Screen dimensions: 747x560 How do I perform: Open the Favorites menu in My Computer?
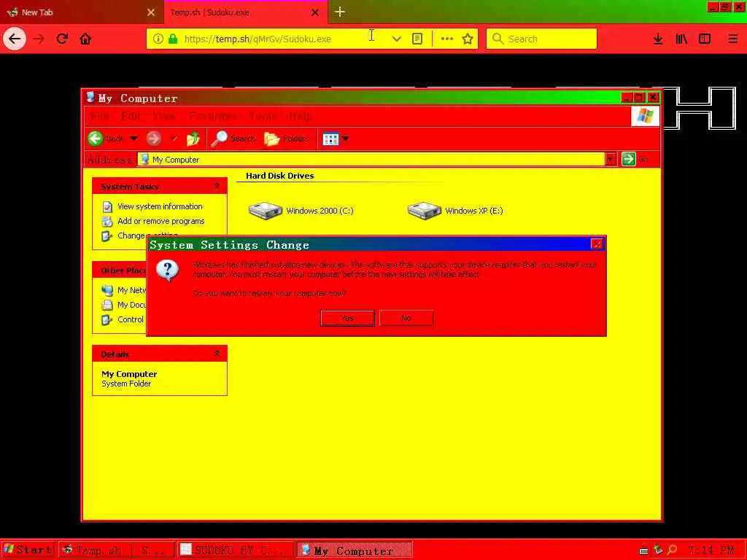(214, 116)
